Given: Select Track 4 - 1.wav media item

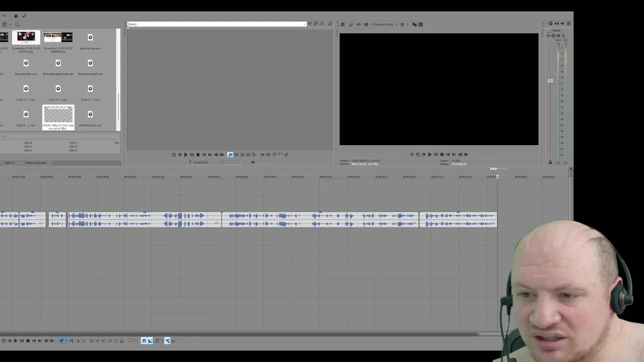Looking at the screenshot, I should click(58, 93).
